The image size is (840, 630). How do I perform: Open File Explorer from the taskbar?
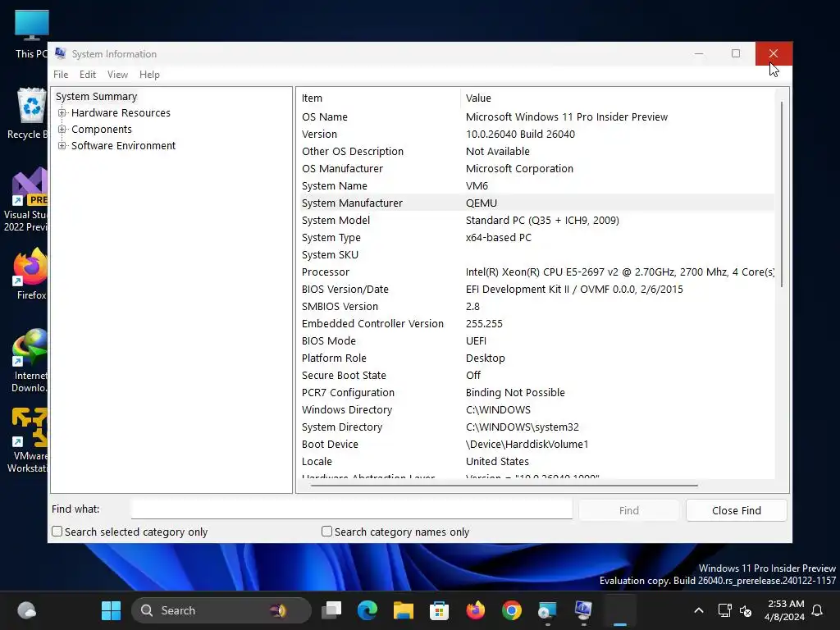coord(404,610)
